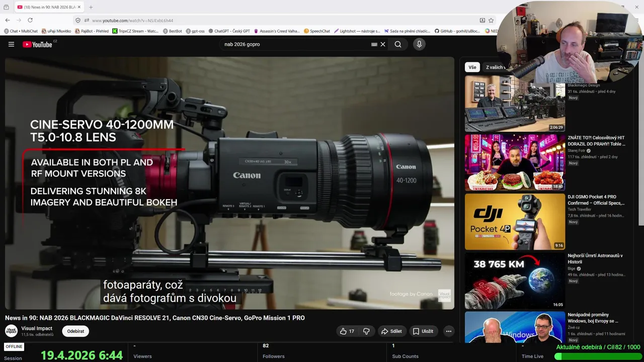Bookmark this page with the star icon
Screen dimensions: 644x362
491,21
